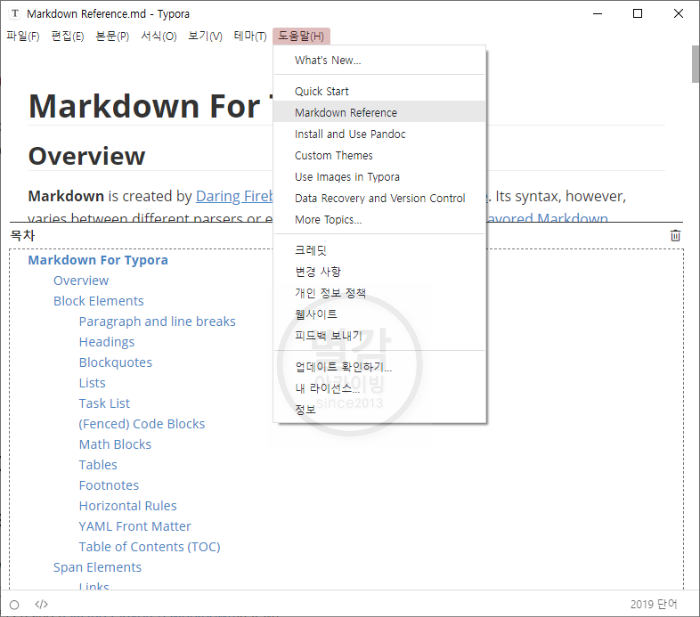Switch to source code mode icon
The height and width of the screenshot is (617, 700).
tap(41, 604)
